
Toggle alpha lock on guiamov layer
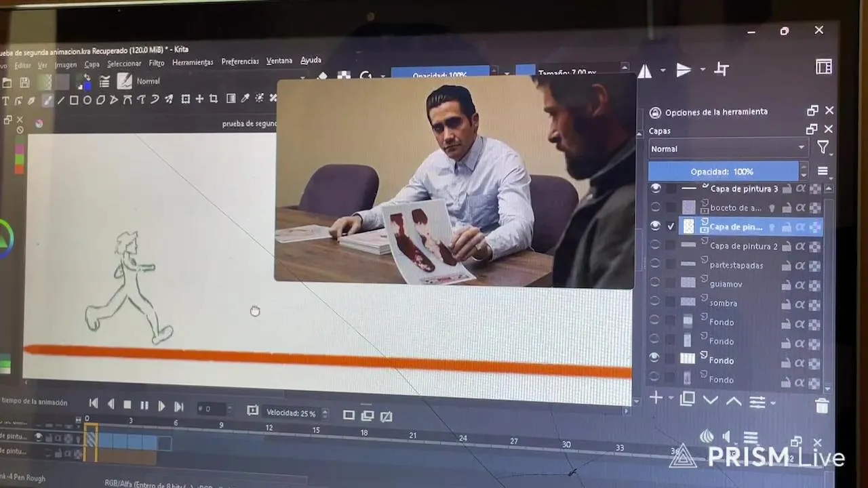(801, 285)
